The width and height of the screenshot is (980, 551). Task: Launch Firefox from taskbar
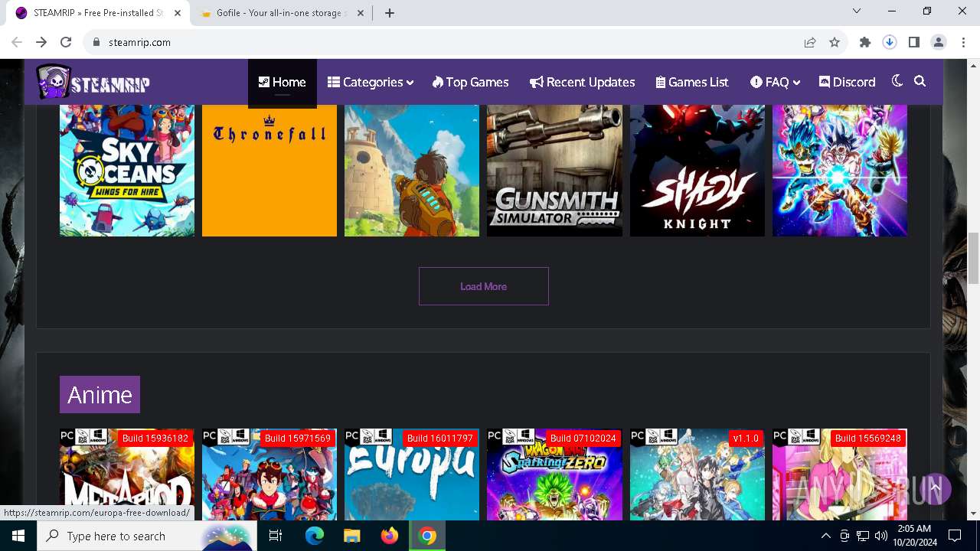390,536
